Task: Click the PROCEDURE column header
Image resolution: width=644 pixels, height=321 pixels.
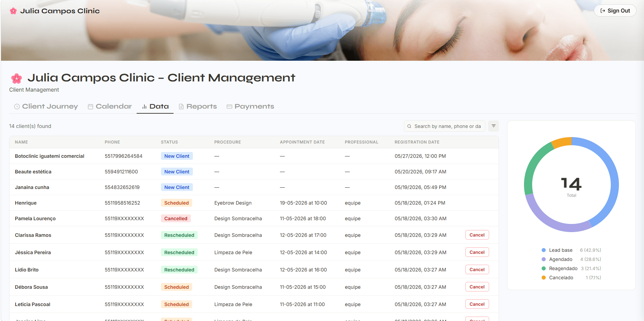Action: (227, 142)
